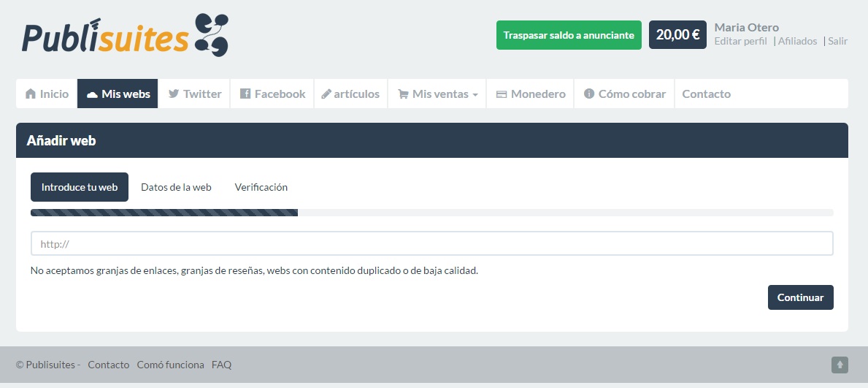
Task: Click the © Publisuites footer text
Action: point(48,365)
